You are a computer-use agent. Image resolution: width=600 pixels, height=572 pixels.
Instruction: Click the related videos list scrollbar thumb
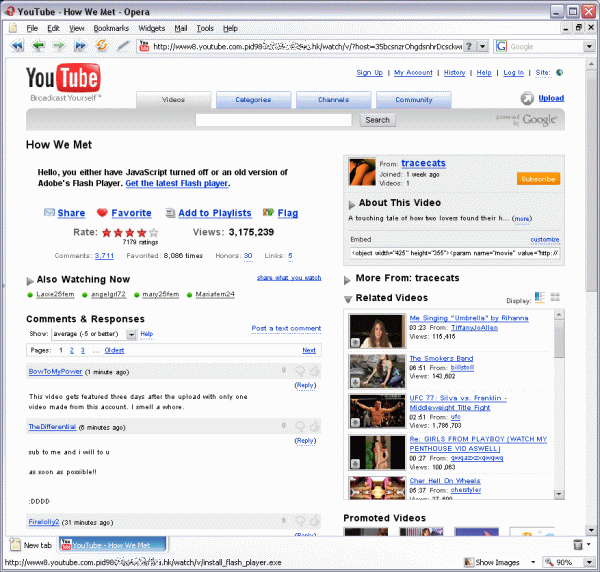pos(559,339)
